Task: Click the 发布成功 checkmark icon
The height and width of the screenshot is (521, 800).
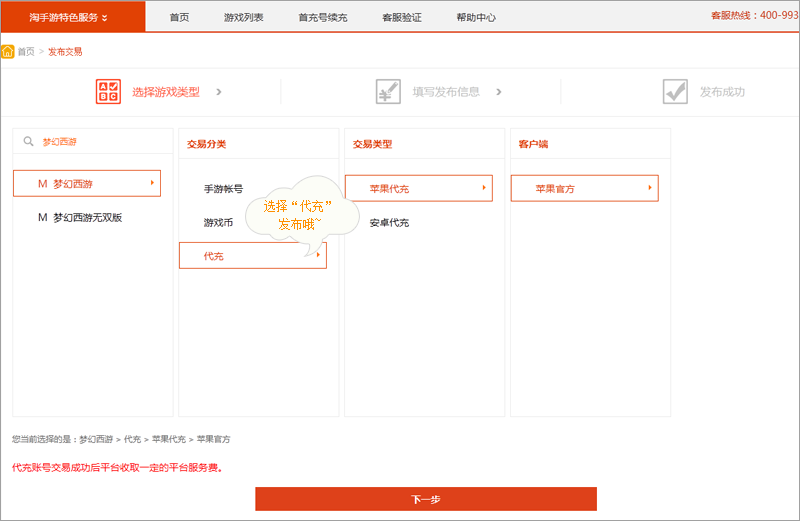Action: 675,92
